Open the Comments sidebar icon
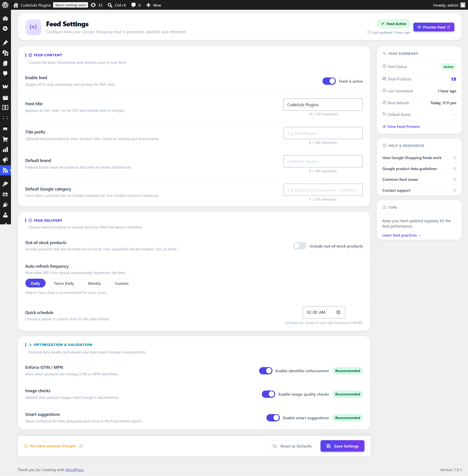Screen dimensions: 468x476 pyautogui.click(x=5, y=74)
